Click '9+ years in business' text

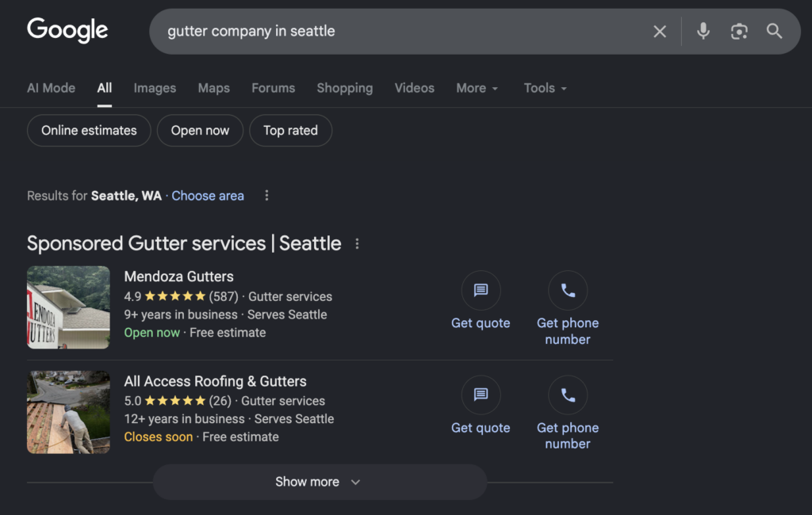click(181, 315)
